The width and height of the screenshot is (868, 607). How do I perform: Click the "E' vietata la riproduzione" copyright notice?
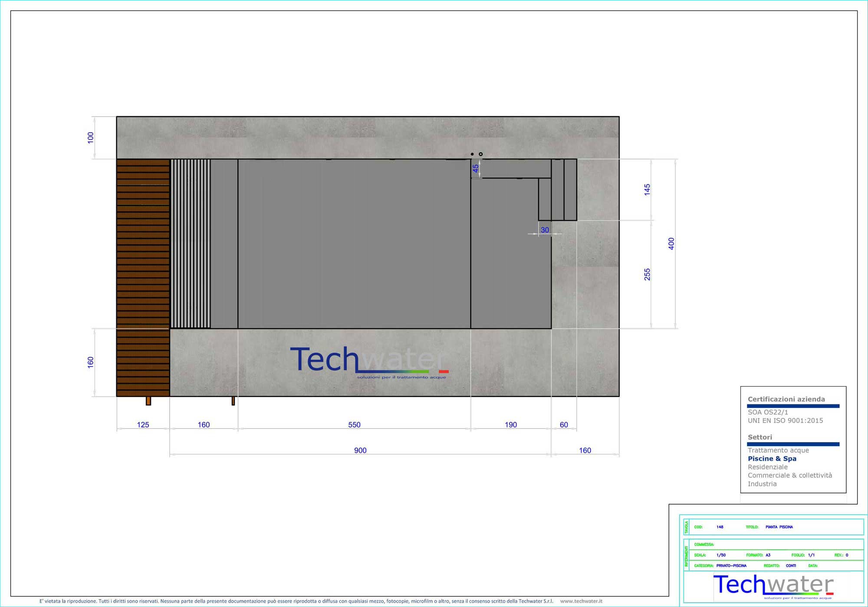(296, 601)
